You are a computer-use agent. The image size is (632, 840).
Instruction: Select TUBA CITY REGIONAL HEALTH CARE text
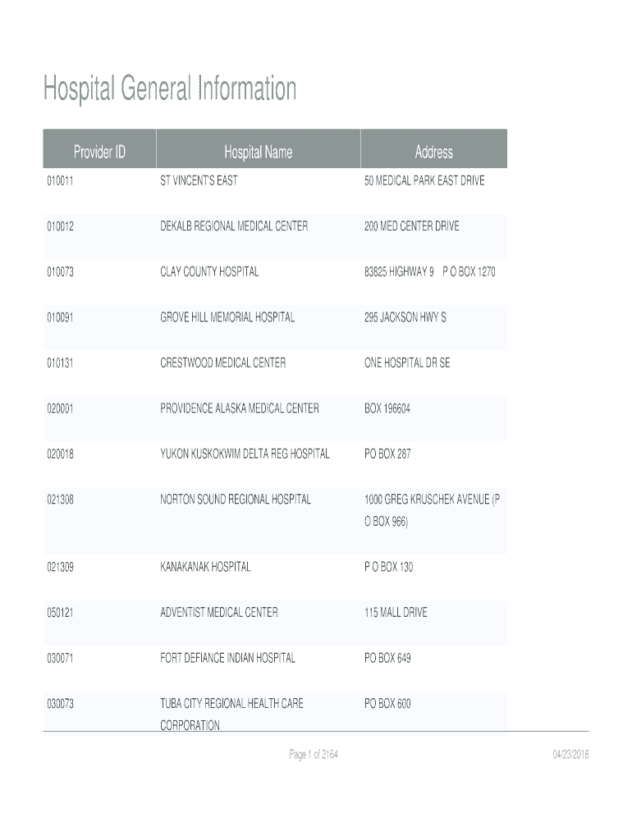point(231,703)
